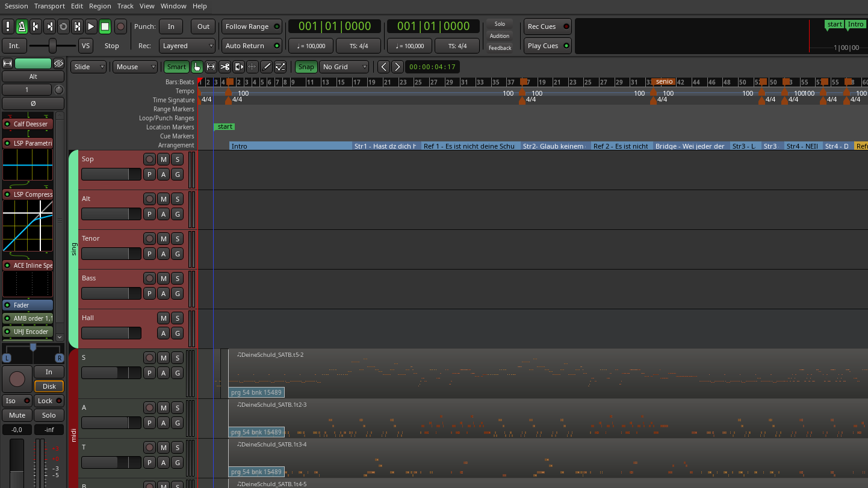Screen dimensions: 868x488
Task: Select the Audition speaker tool
Action: 238,67
